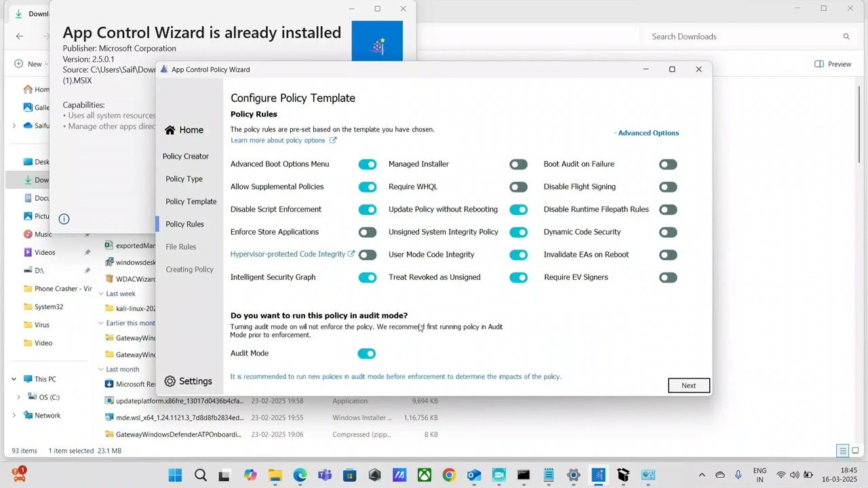Toggle Intelligent Security Graph
This screenshot has width=868, height=488.
point(368,277)
